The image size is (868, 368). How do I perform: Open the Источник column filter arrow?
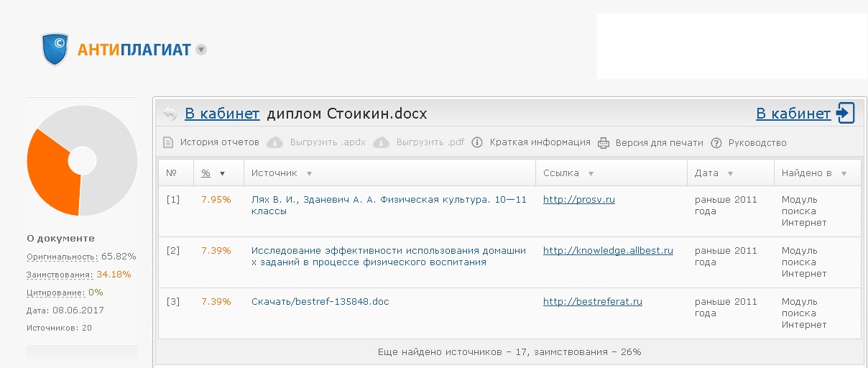[x=309, y=173]
